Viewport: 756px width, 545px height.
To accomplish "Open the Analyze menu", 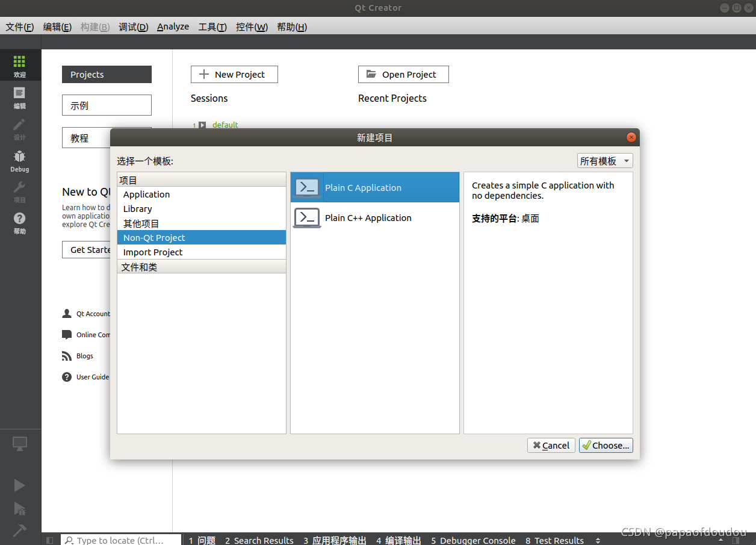I will coord(173,27).
